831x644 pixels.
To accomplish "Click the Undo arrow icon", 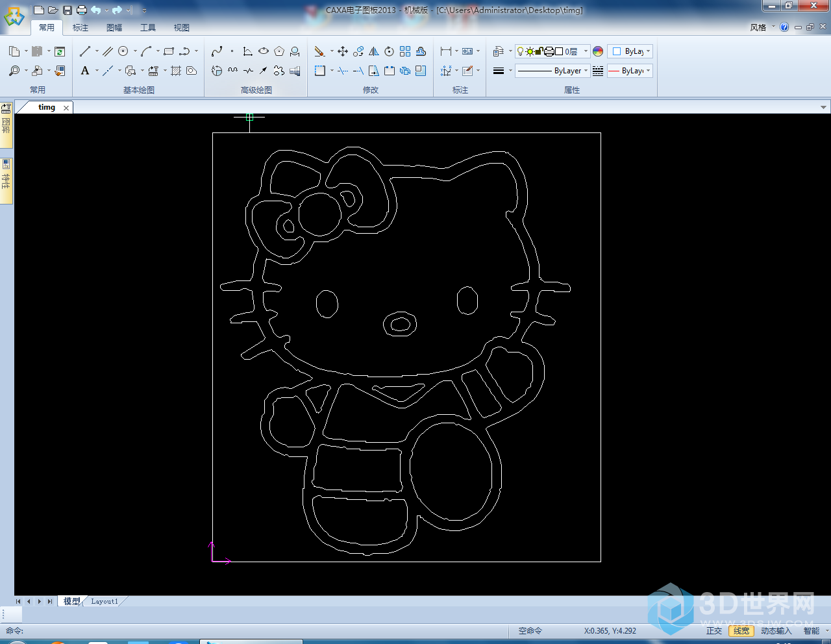I will click(x=96, y=10).
